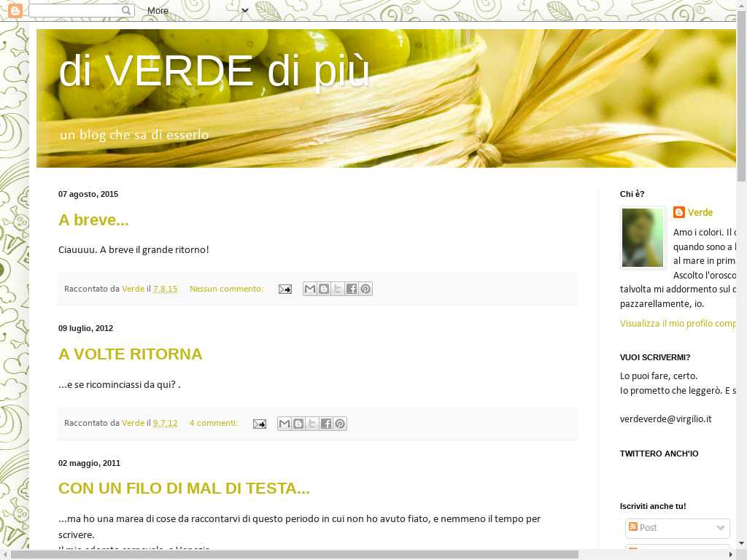Open the Verde profile name link in sidebar
The height and width of the screenshot is (560, 747).
click(700, 212)
